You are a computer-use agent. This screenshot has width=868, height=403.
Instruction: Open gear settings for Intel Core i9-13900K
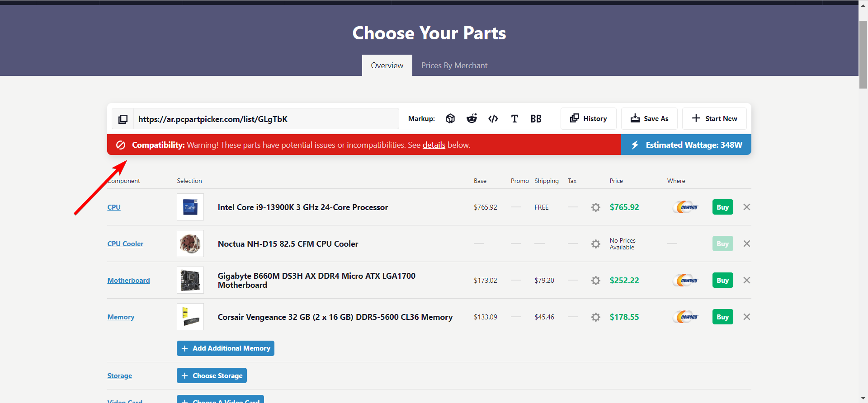tap(596, 207)
